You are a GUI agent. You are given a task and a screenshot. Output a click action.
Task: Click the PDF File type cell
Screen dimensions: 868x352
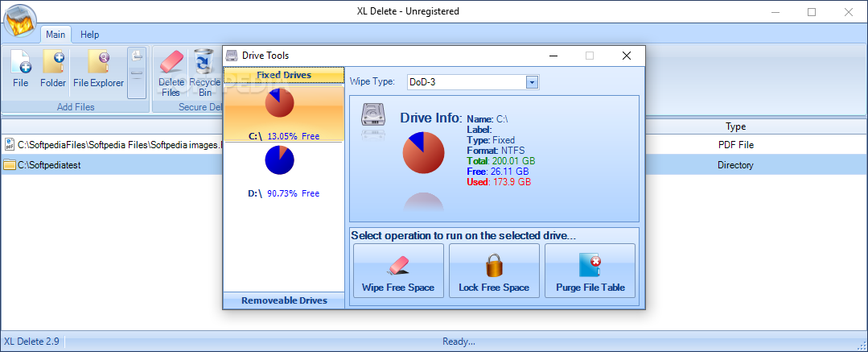[x=736, y=145]
